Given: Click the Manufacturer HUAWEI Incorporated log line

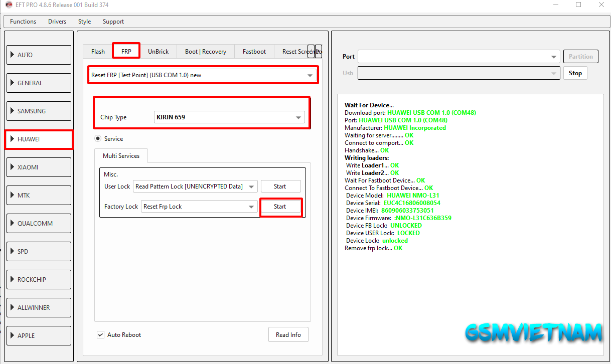Looking at the screenshot, I should pos(395,128).
